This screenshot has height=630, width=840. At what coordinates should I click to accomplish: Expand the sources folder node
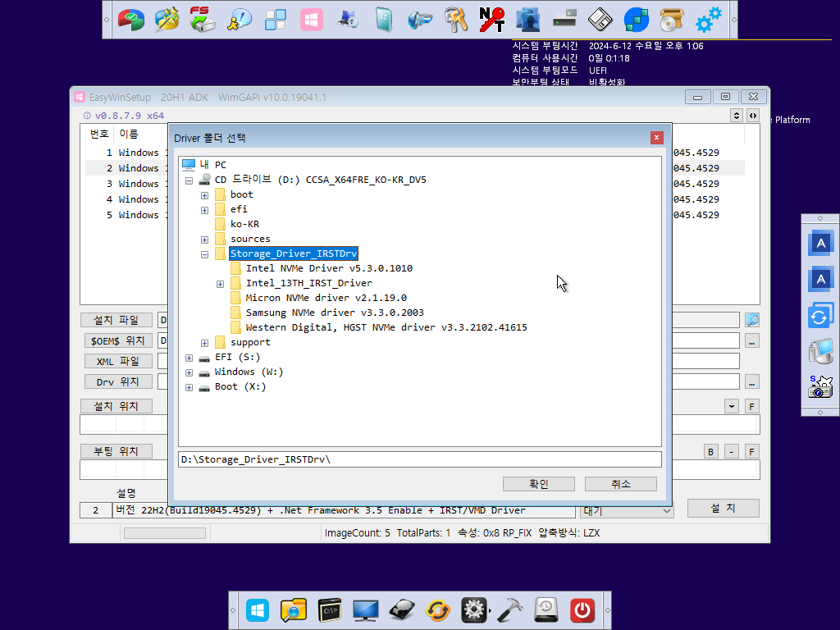point(204,240)
